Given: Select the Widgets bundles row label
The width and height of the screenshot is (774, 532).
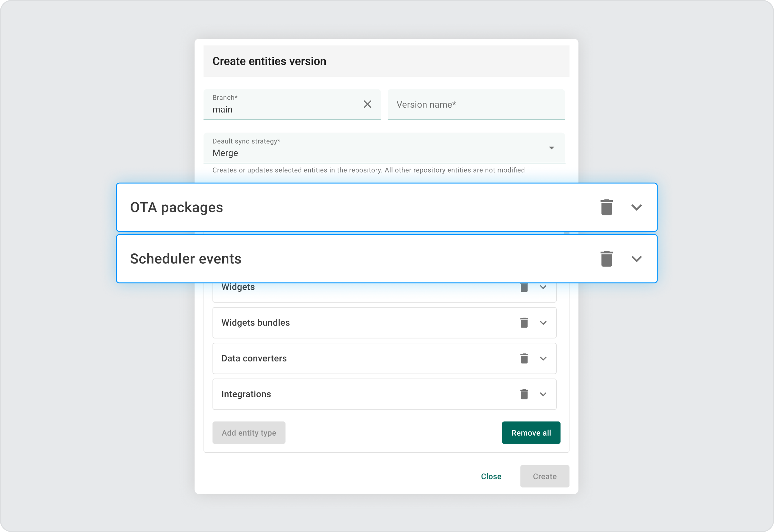Looking at the screenshot, I should click(255, 323).
